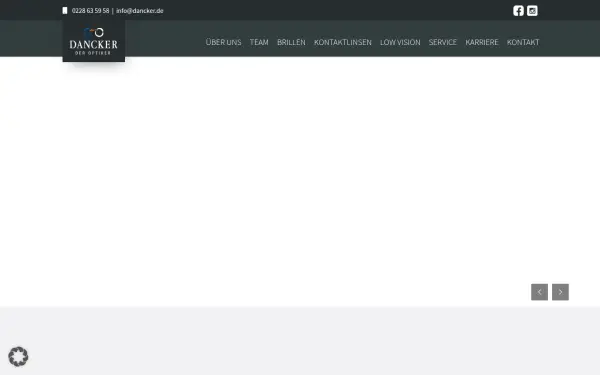600x375 pixels.
Task: Visit the Karriere page
Action: tap(482, 42)
